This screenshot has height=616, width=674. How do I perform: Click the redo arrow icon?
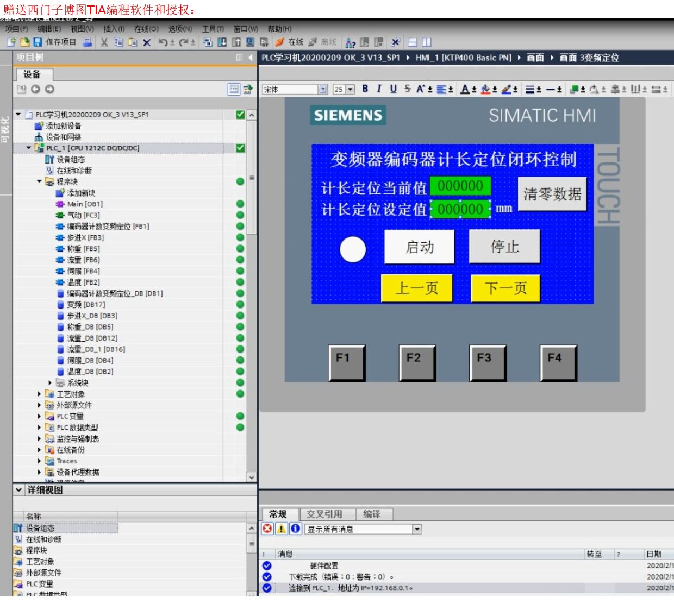183,42
